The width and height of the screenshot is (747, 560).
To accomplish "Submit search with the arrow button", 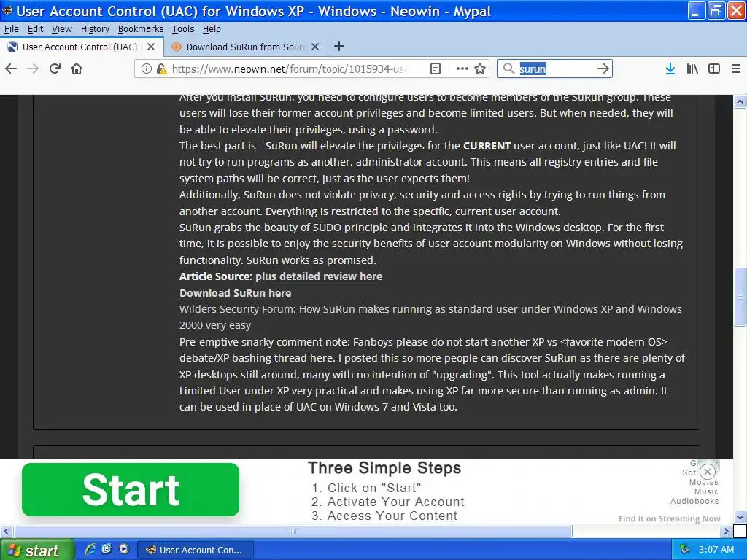I will (x=603, y=69).
